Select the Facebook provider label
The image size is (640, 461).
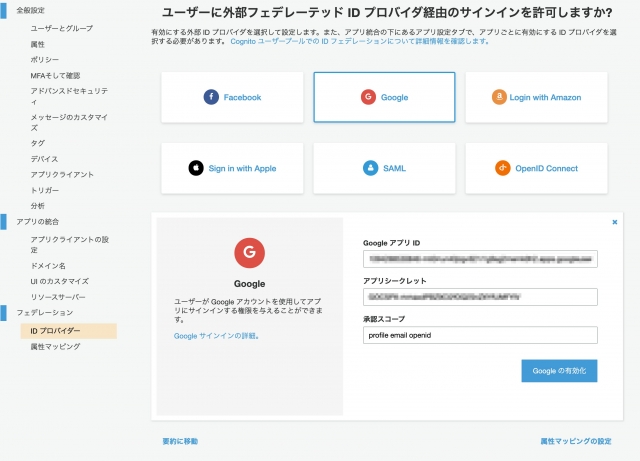click(x=242, y=98)
